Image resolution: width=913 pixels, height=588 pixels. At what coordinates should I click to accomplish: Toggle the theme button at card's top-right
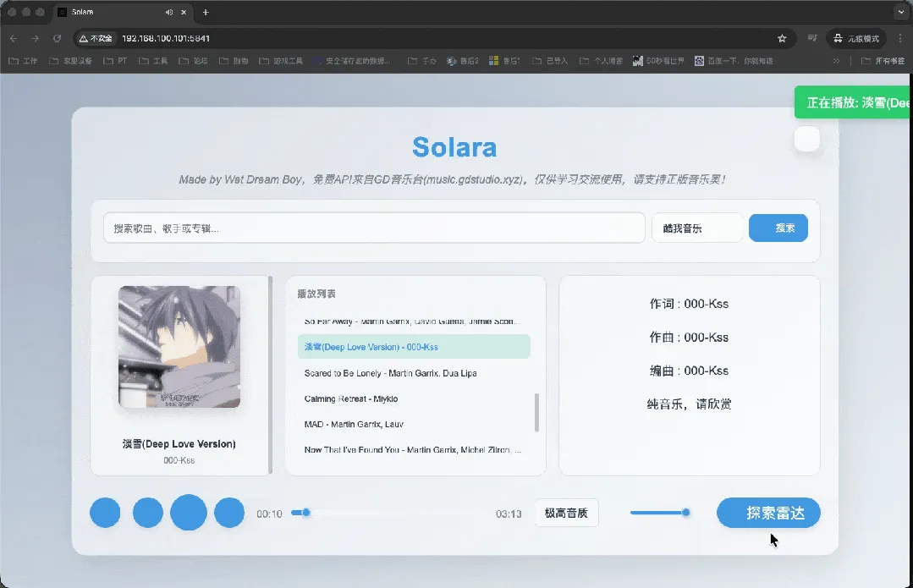807,140
